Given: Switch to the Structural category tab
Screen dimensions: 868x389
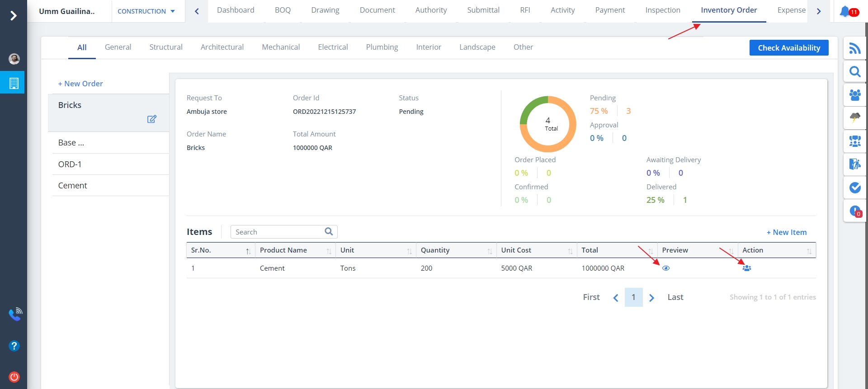Looking at the screenshot, I should click(166, 47).
